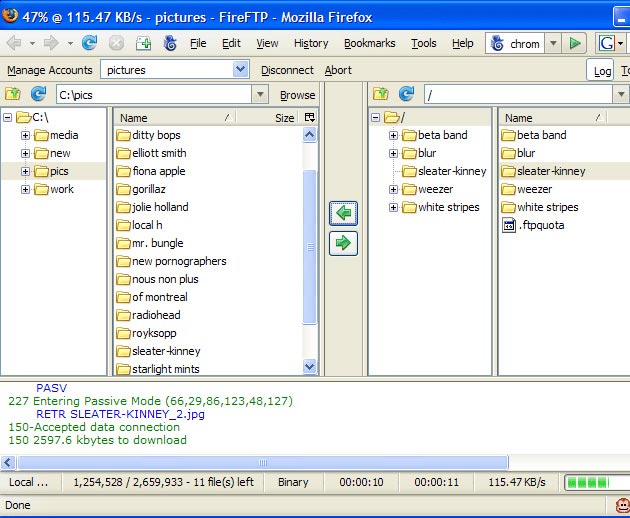Click the .ftpquota file icon
The width and height of the screenshot is (630, 518).
point(509,225)
